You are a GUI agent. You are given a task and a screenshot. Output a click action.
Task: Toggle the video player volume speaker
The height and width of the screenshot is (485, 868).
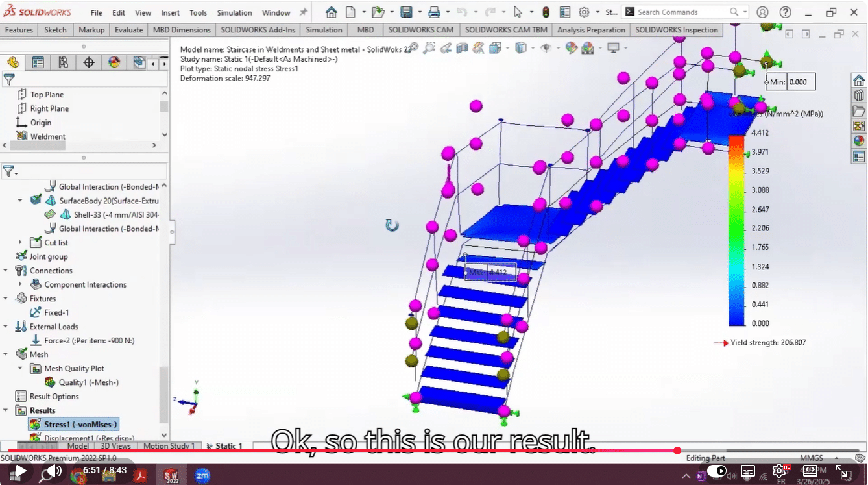click(54, 471)
